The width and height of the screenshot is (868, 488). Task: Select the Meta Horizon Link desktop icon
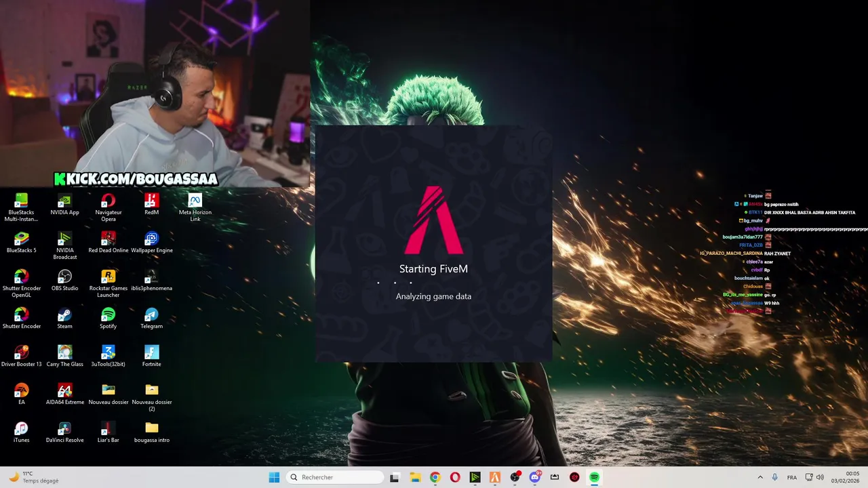pyautogui.click(x=195, y=207)
